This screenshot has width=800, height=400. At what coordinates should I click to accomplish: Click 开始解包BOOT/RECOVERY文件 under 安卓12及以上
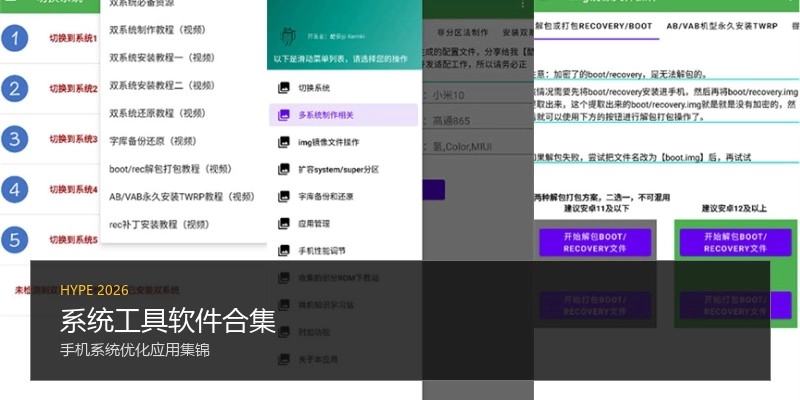[735, 242]
